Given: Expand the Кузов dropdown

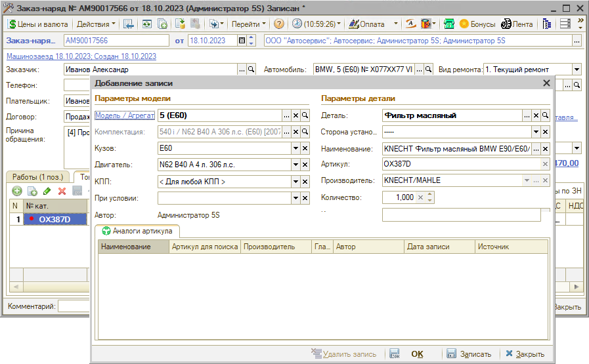Looking at the screenshot, I should pyautogui.click(x=295, y=148).
